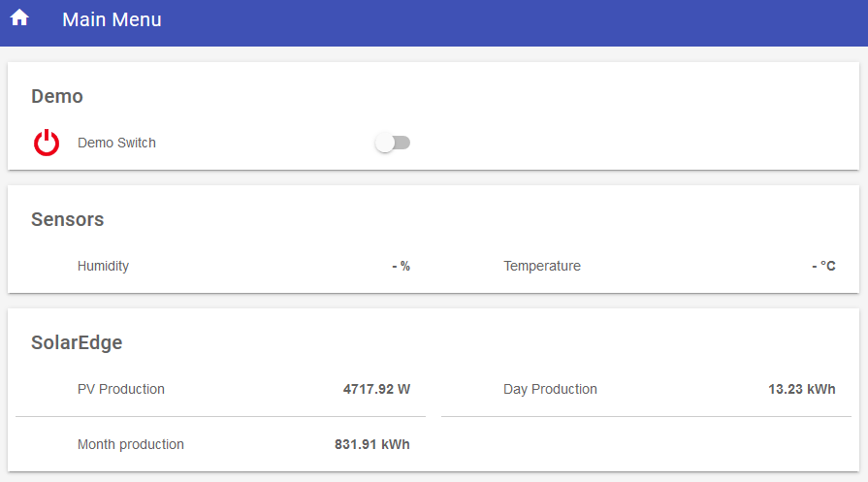Click the 4717.92 W value
Screen dimensions: 868x482
pyautogui.click(x=376, y=389)
